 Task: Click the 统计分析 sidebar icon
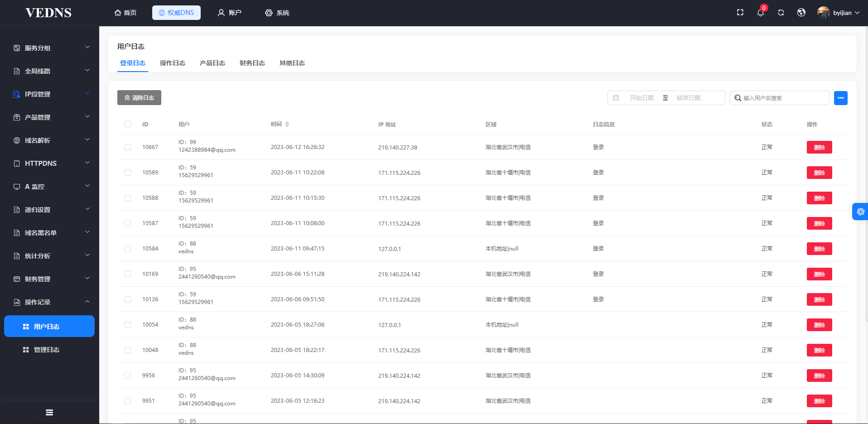point(17,256)
